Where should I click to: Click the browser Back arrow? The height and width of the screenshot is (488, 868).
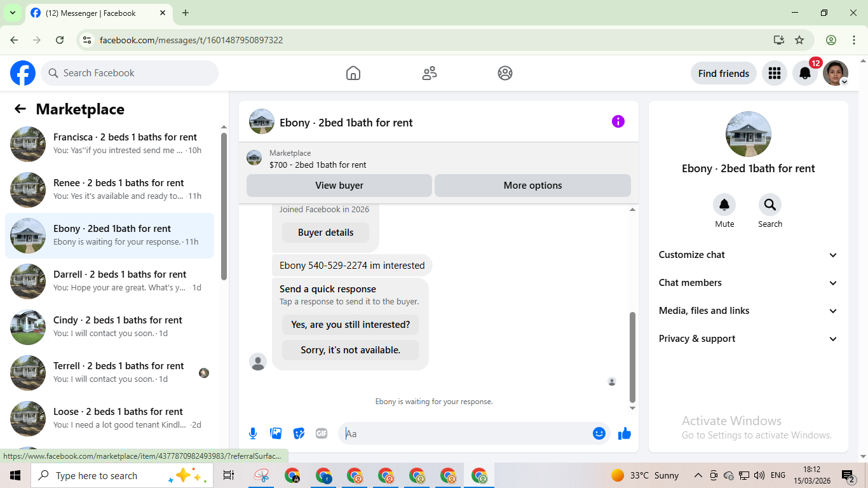[x=14, y=40]
